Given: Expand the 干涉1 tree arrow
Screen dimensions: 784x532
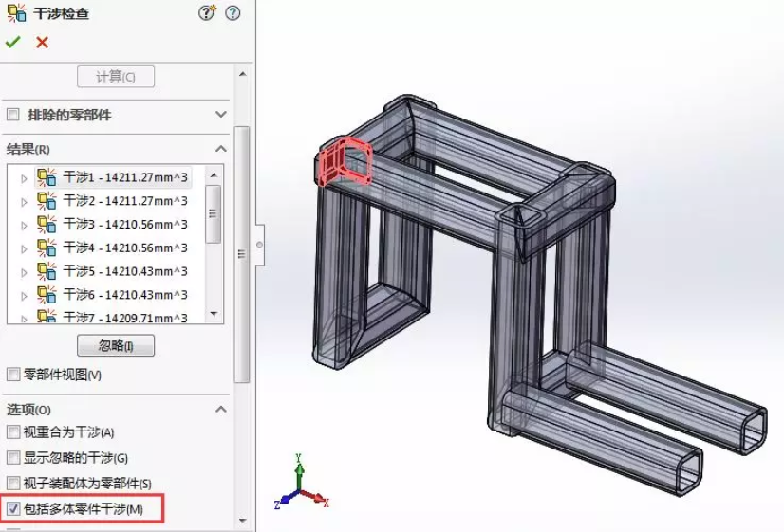Looking at the screenshot, I should coord(24,178).
